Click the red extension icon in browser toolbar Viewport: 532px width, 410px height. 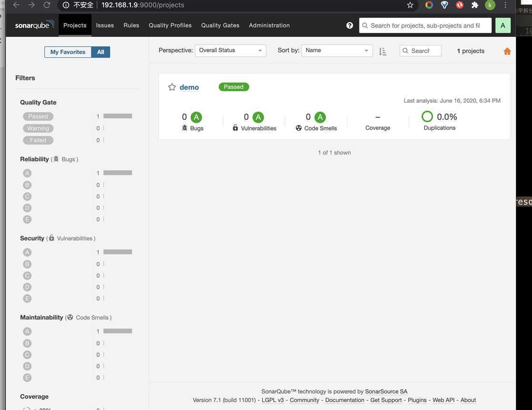click(460, 5)
